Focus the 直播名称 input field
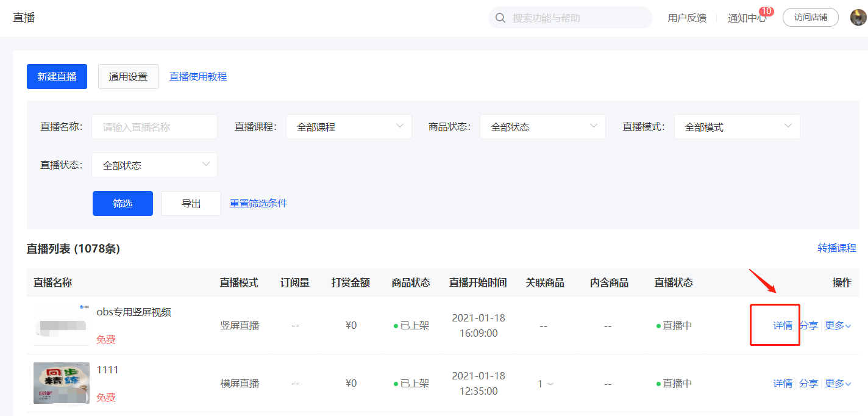868x416 pixels. pos(154,127)
